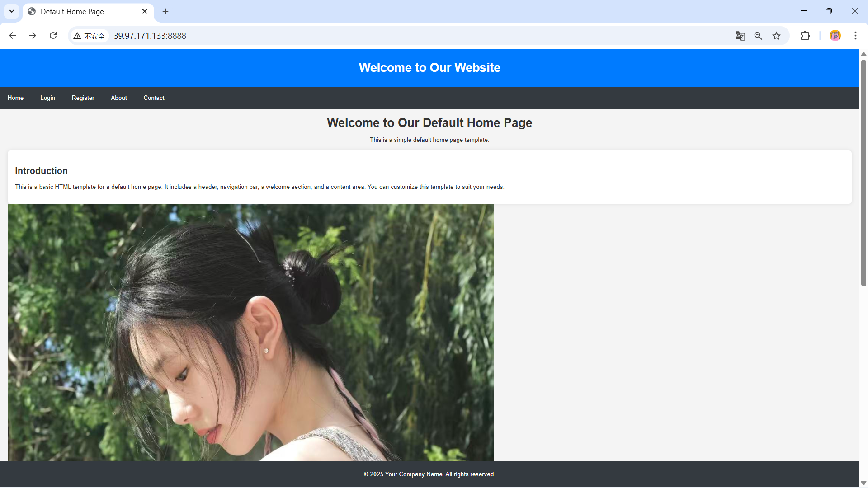Open the user profile avatar
Screen dimensions: 868x488
point(835,36)
